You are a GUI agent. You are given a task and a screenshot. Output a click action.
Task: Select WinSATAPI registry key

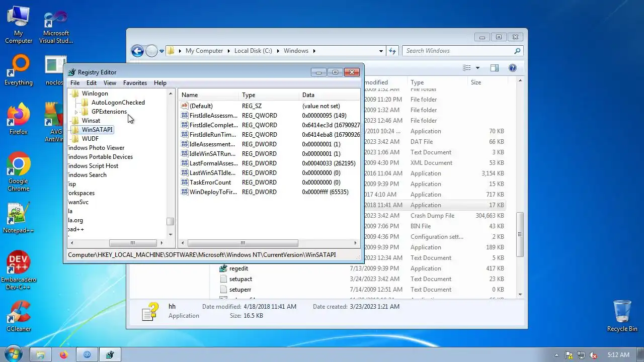[x=97, y=130]
